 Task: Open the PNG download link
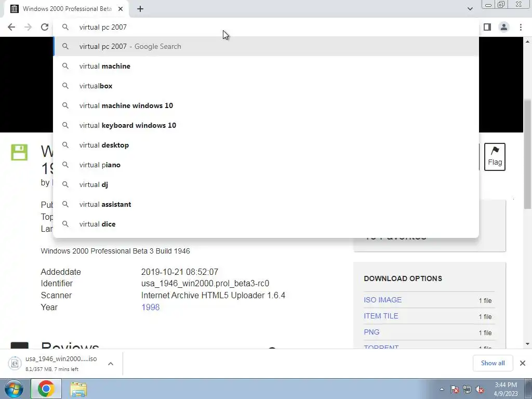point(371,332)
